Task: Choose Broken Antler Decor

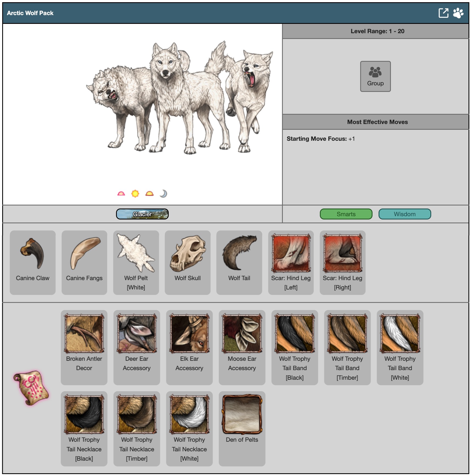Action: coord(84,347)
